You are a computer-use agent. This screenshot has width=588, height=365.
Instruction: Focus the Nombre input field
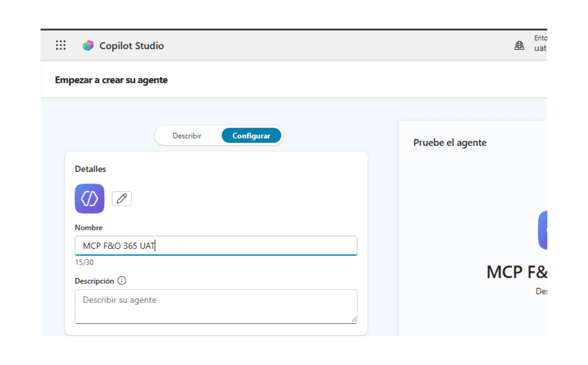tap(216, 246)
